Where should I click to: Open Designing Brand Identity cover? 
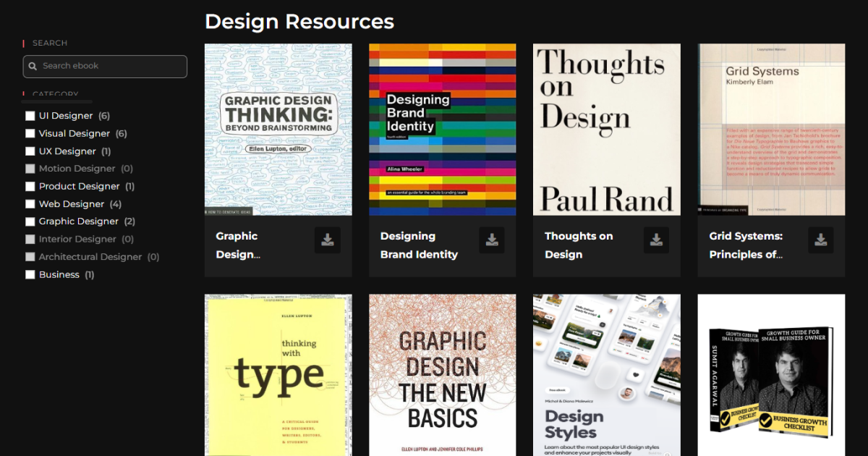pyautogui.click(x=443, y=130)
